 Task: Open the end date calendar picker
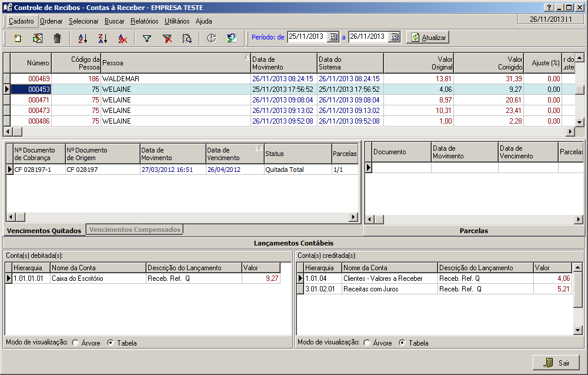[x=395, y=37]
